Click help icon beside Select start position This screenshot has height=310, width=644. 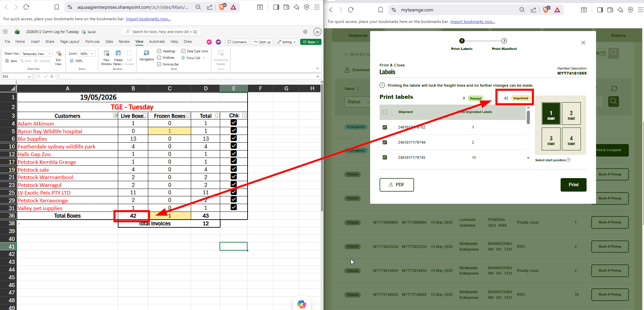coord(569,160)
